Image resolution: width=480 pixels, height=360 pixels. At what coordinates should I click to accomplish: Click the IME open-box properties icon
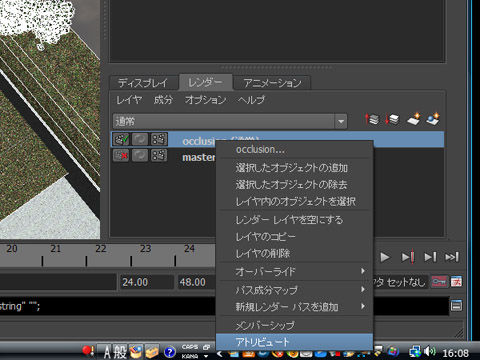[x=152, y=352]
